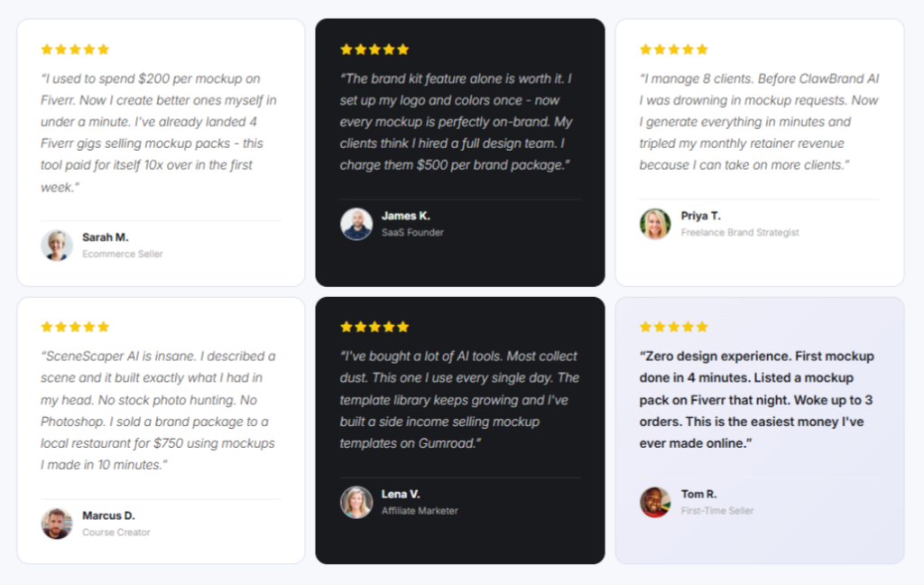Click Marcus D.'s avatar photo
The image size is (924, 585).
coord(57,524)
